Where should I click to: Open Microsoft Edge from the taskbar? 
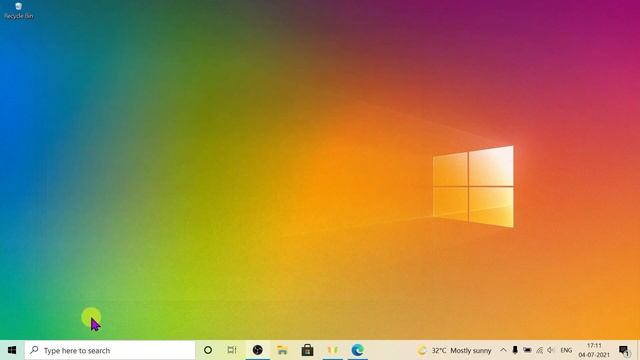358,350
